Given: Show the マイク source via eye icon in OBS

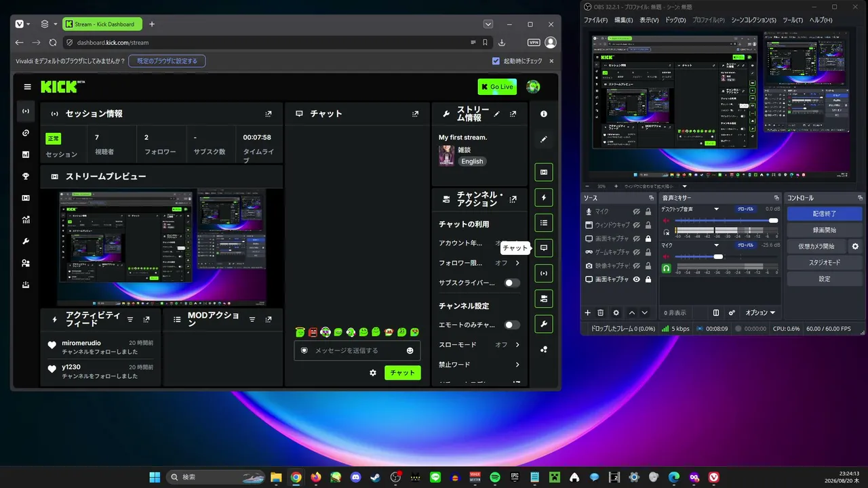Looking at the screenshot, I should 637,211.
